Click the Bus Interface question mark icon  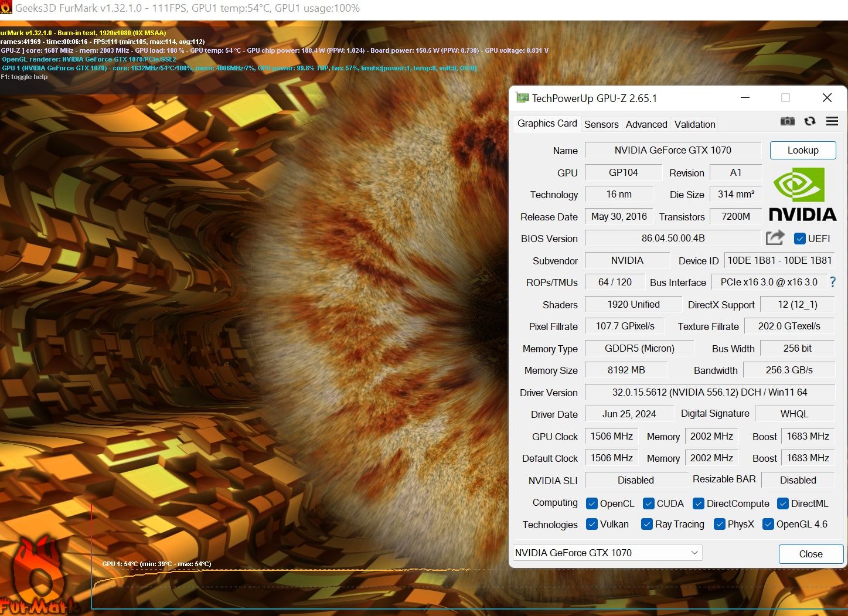tap(833, 282)
